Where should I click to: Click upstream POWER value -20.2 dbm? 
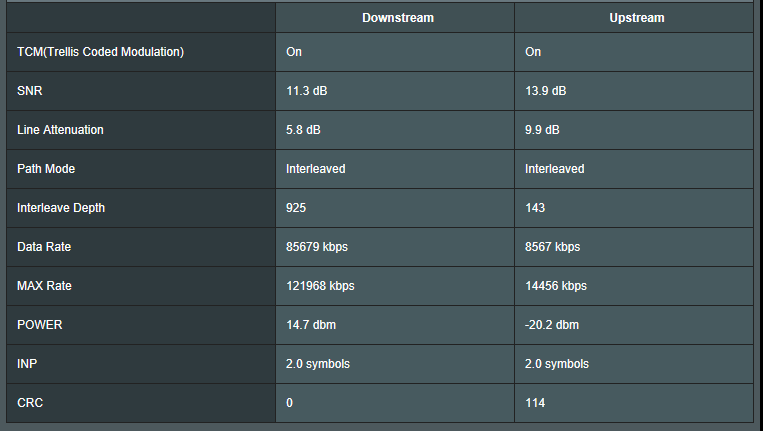(552, 325)
